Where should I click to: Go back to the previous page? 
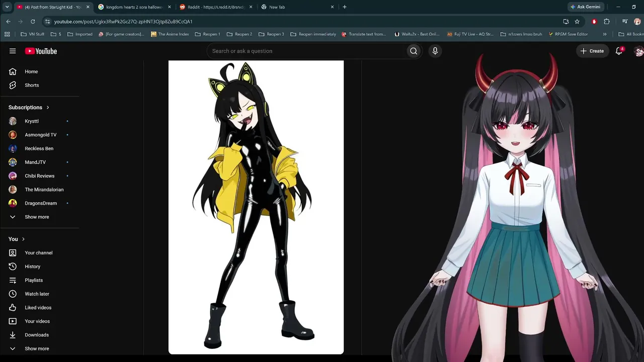click(x=8, y=22)
